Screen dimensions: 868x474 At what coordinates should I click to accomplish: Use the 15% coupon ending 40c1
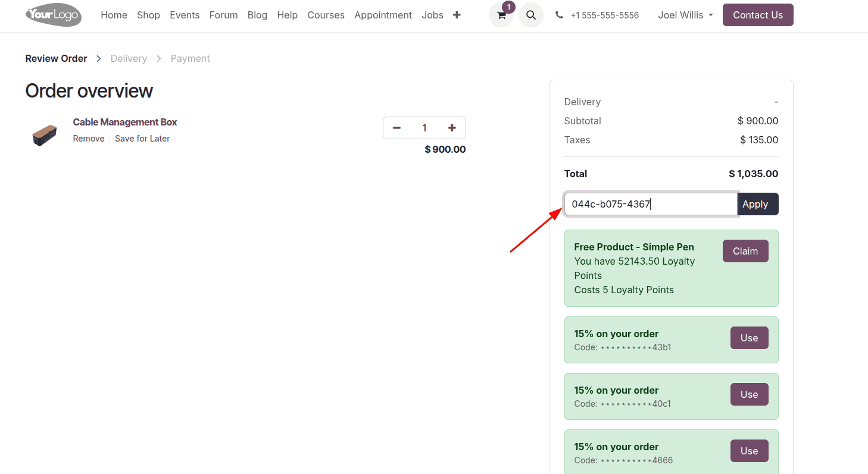click(749, 394)
